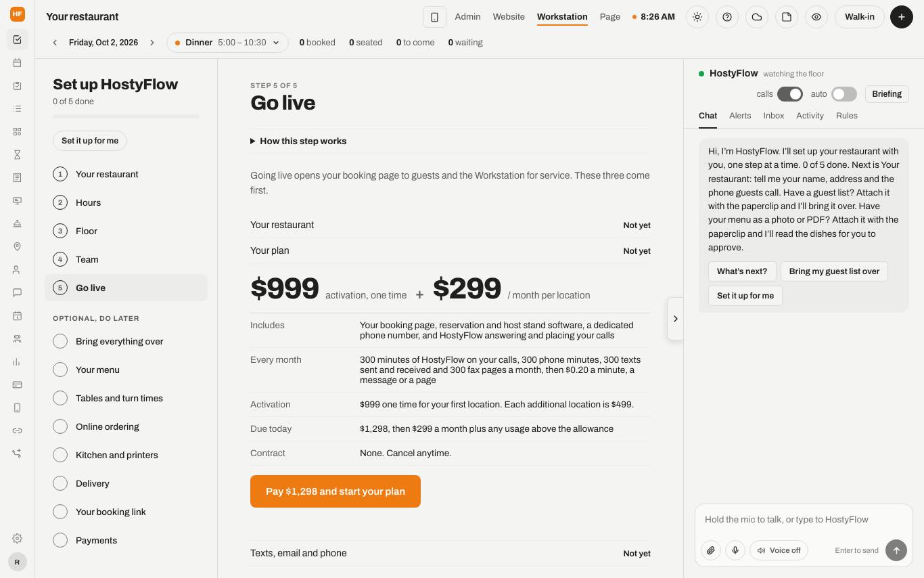
Task: Open the location pin sidebar icon
Action: 18,247
